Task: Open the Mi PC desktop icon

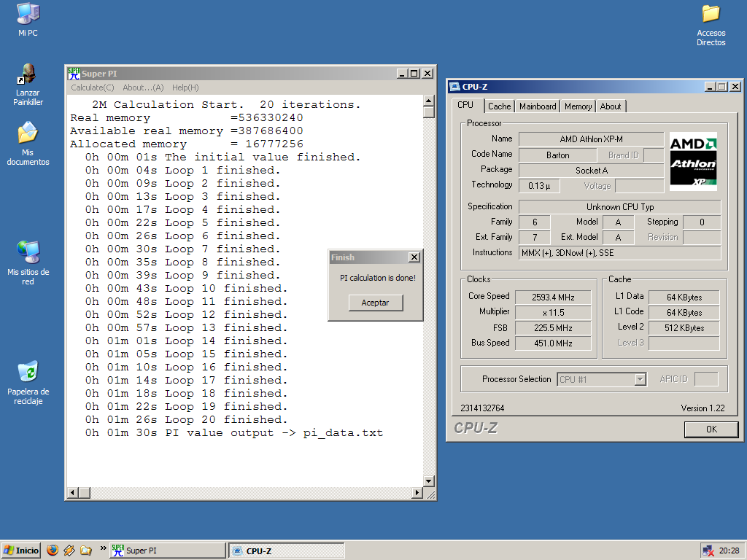Action: [x=28, y=15]
